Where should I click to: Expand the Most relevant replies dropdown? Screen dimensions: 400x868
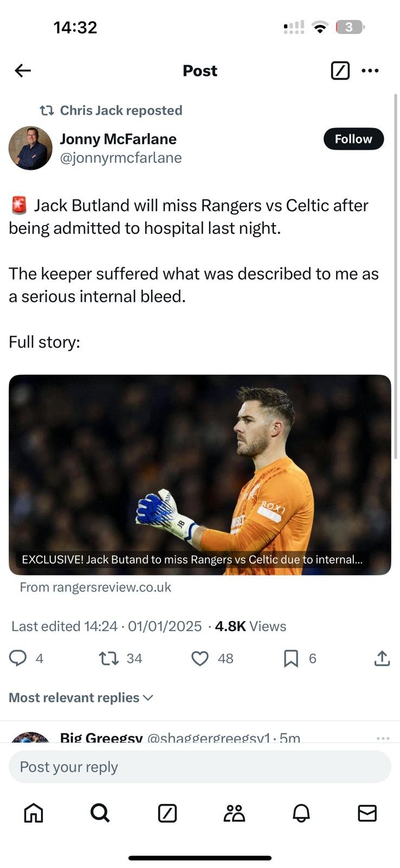pyautogui.click(x=81, y=698)
